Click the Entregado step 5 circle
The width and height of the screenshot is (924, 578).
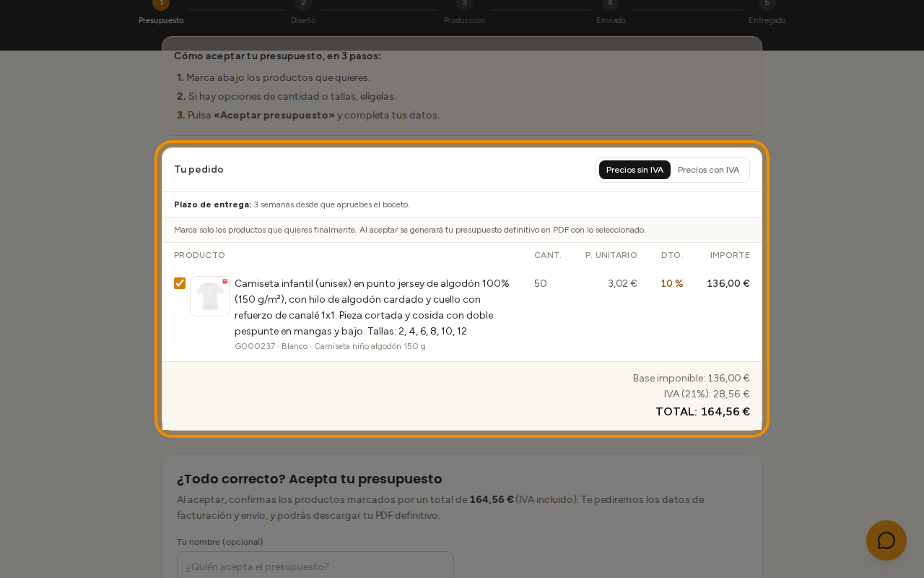tap(767, 4)
